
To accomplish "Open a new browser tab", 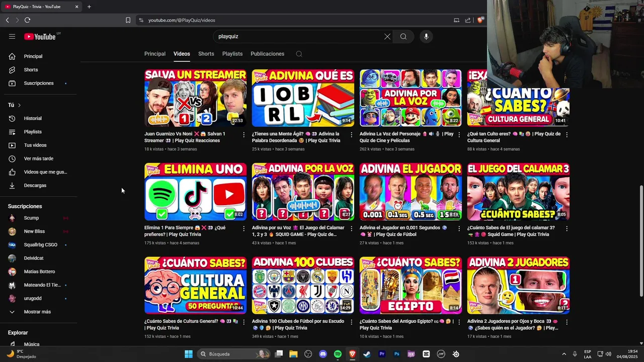I will pyautogui.click(x=89, y=7).
